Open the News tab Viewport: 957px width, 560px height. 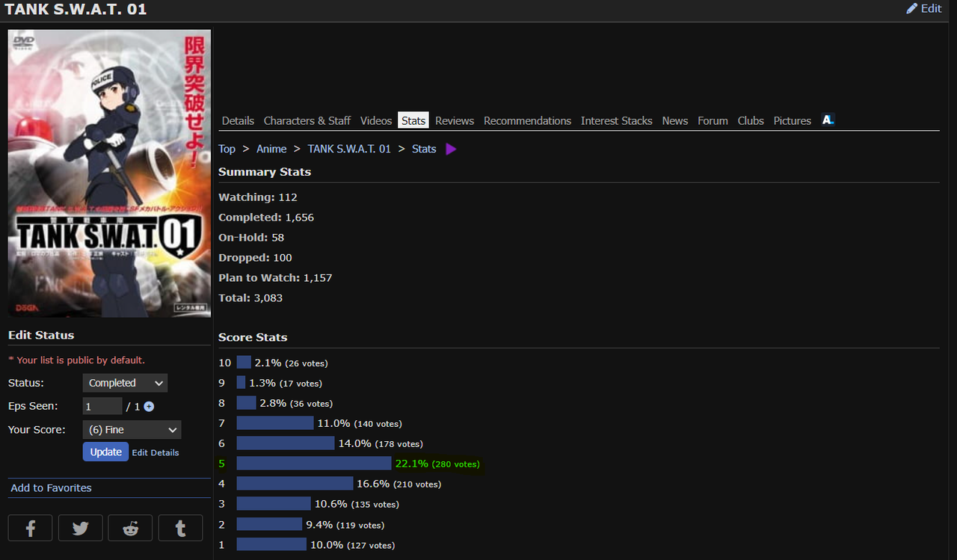coord(675,120)
